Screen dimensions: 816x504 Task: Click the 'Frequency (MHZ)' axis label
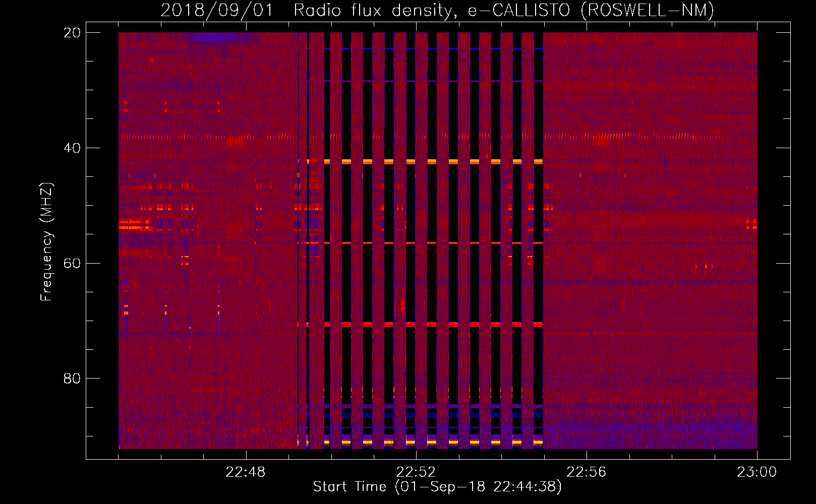pyautogui.click(x=46, y=242)
